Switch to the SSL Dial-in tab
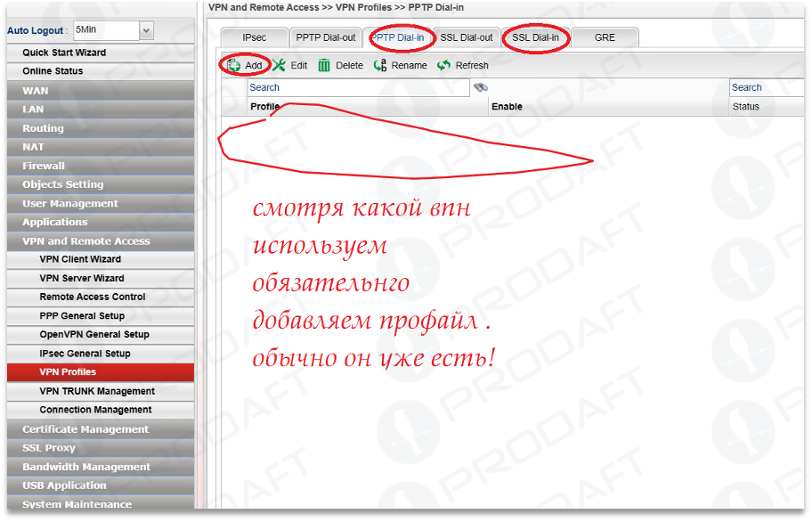 536,37
